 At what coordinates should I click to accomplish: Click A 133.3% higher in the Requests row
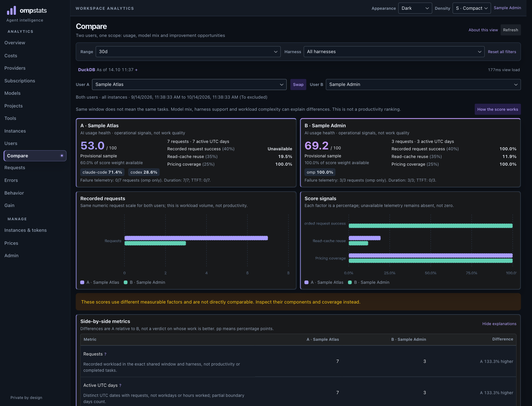tap(497, 362)
